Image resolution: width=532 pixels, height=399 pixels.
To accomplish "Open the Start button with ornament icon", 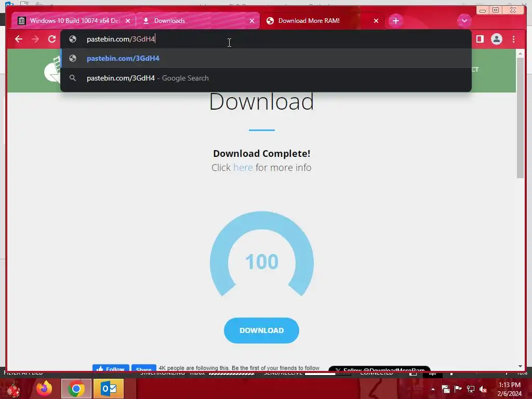I will [x=13, y=389].
